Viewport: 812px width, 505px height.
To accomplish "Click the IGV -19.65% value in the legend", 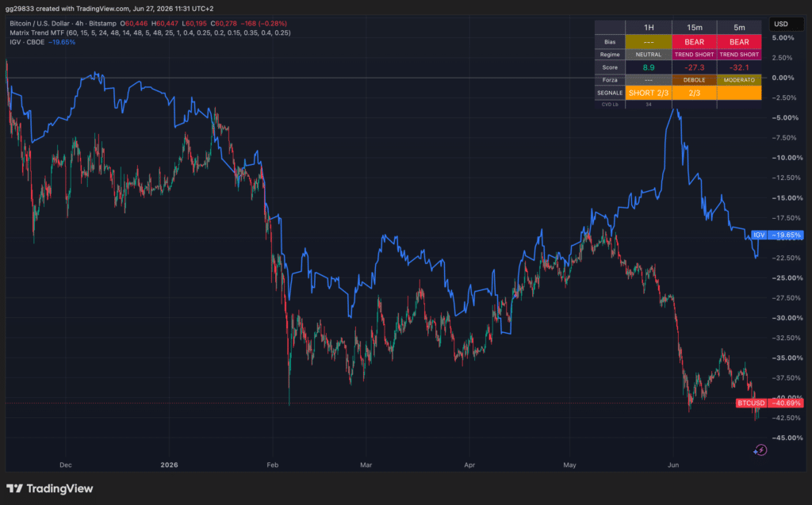I will coord(62,42).
